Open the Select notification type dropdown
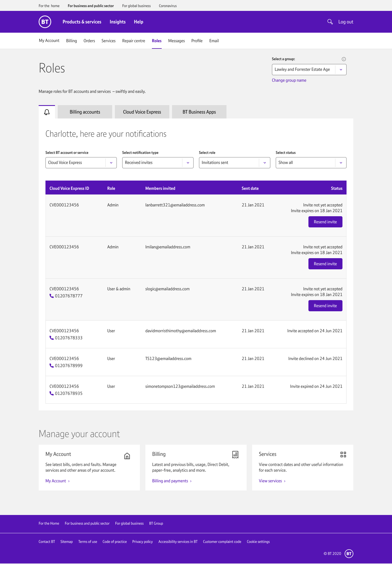392x564 pixels. pos(158,163)
